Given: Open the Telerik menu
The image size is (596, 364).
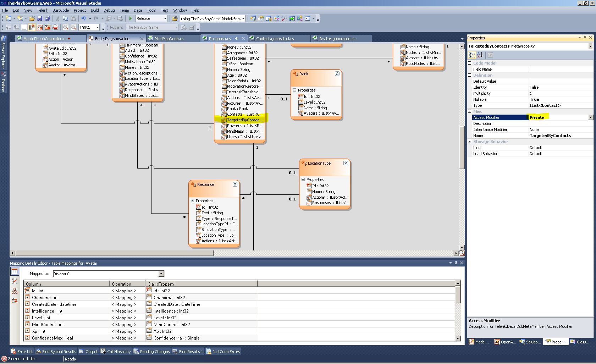Looking at the screenshot, I should tap(42, 10).
